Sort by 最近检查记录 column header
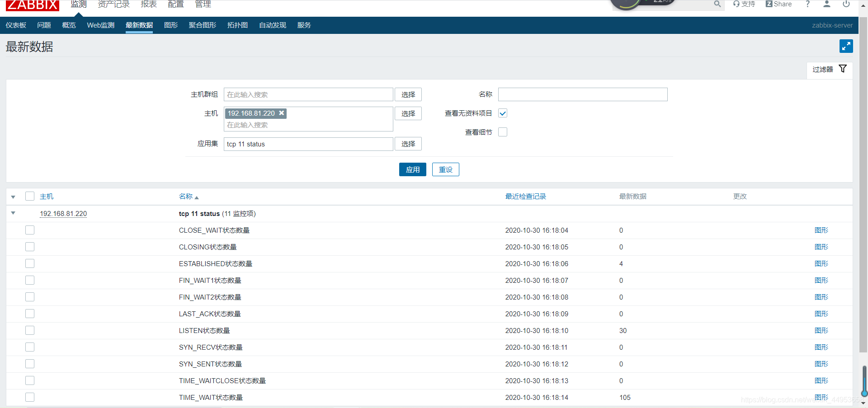This screenshot has height=408, width=868. point(526,197)
